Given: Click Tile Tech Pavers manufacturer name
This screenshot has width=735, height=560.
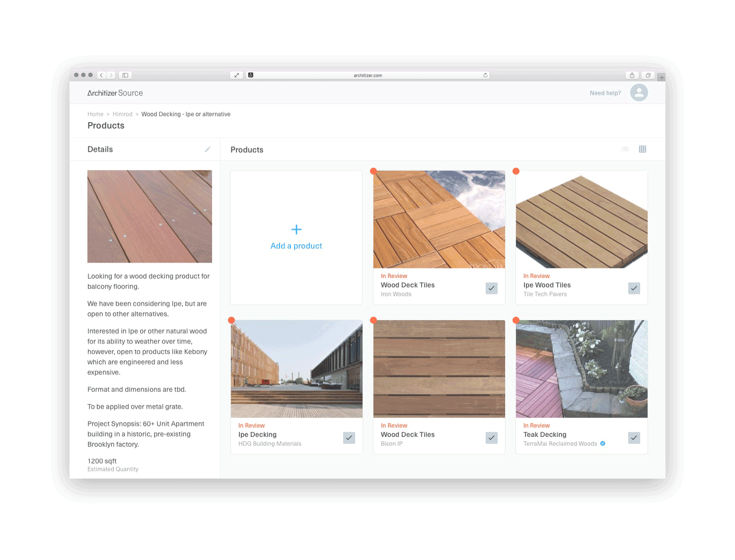Looking at the screenshot, I should point(545,294).
